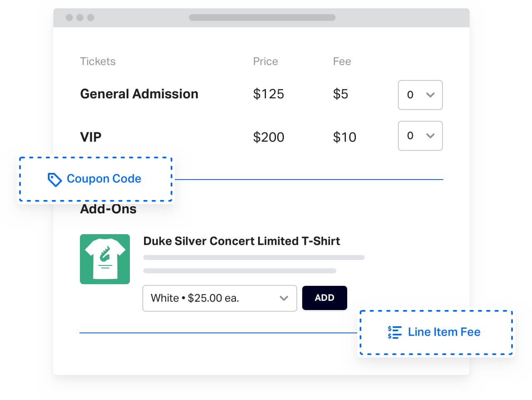532x400 pixels.
Task: Select the green t-shirt product icon
Action: pos(104,259)
